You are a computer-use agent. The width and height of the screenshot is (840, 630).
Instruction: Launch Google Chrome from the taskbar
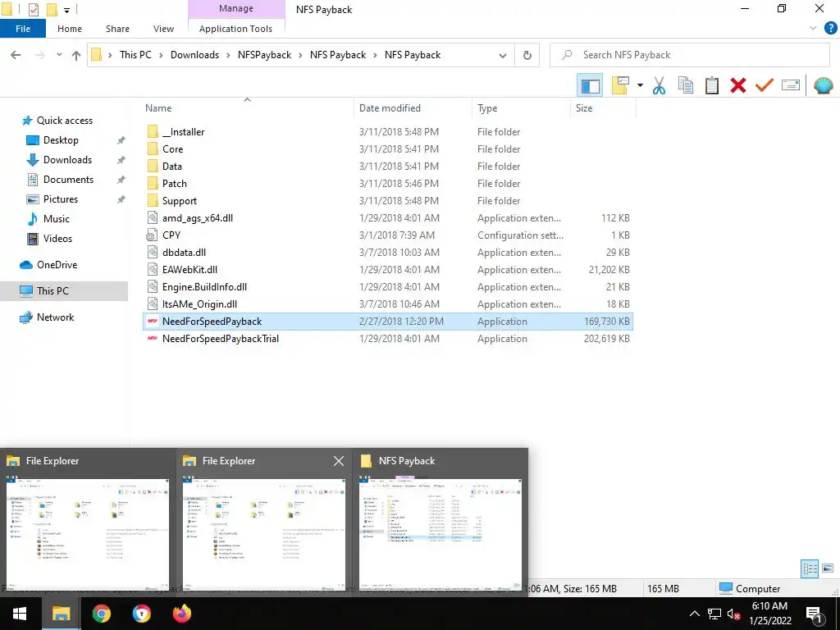(101, 614)
